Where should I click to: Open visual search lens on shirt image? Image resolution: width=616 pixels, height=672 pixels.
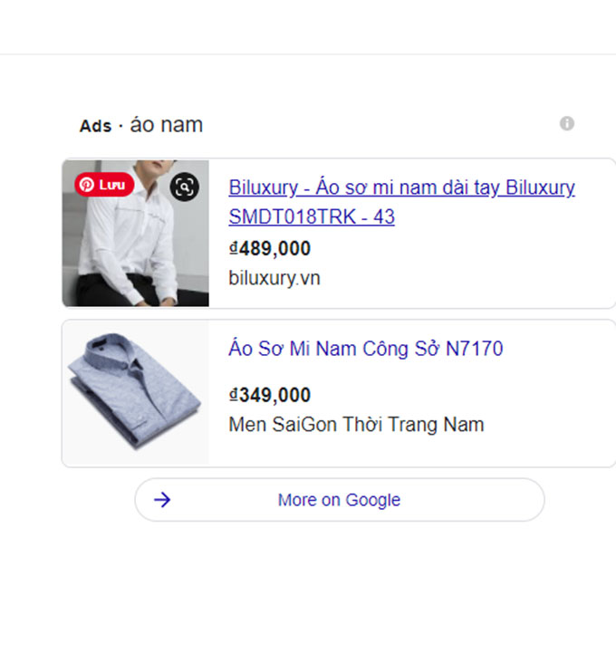pyautogui.click(x=185, y=187)
